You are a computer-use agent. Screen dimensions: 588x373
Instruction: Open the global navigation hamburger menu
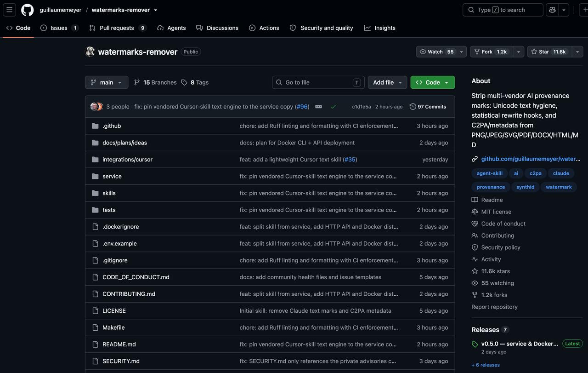[9, 10]
